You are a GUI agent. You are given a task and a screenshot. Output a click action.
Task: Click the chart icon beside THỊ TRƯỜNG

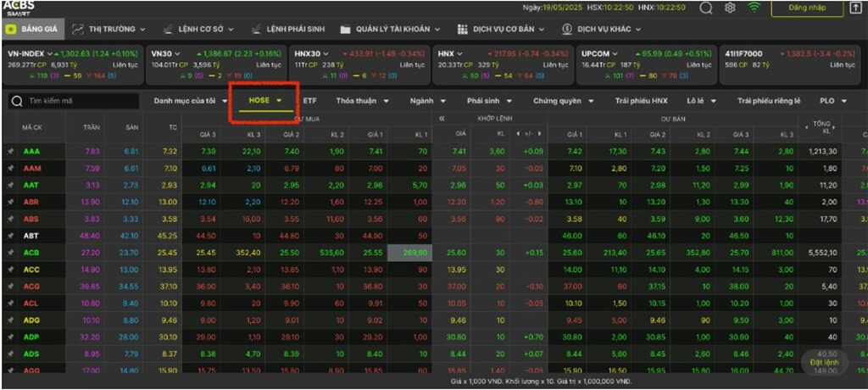tap(78, 29)
